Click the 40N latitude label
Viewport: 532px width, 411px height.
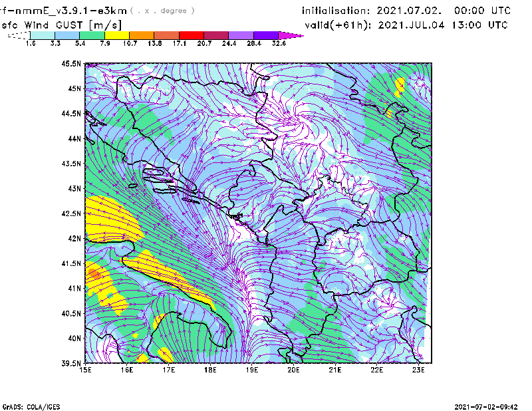74,339
